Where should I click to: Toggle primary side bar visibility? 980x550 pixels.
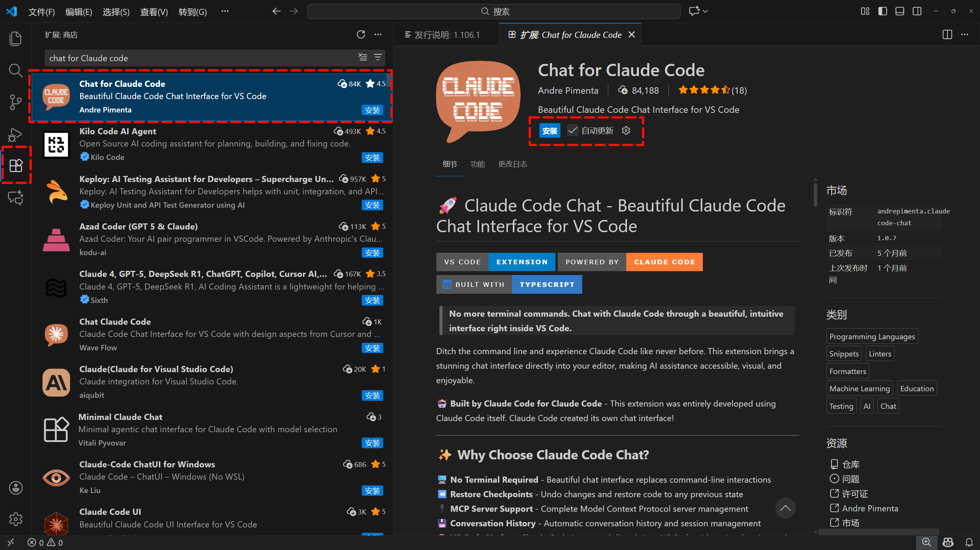click(882, 11)
